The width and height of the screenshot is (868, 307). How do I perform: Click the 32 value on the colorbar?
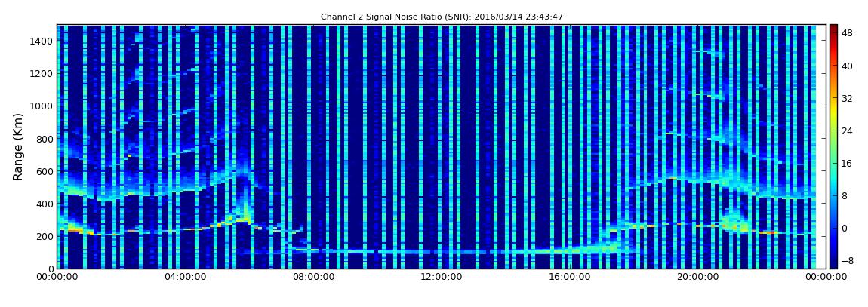847,99
